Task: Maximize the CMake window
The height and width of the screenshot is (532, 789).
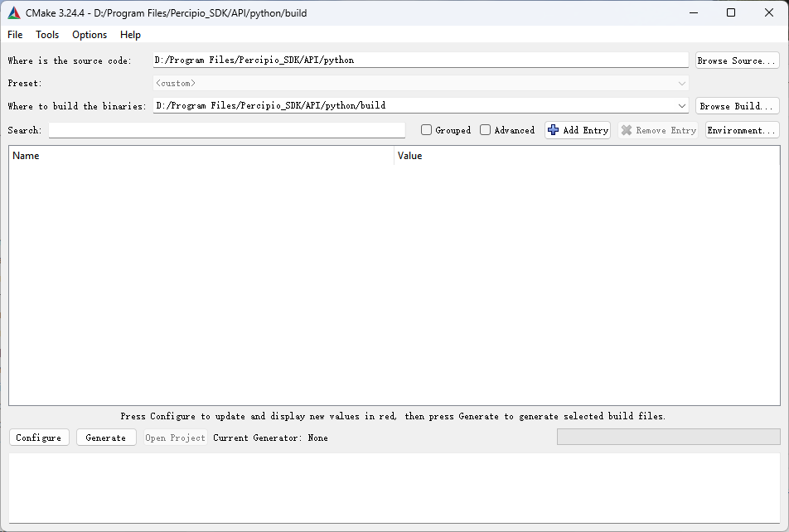Action: coord(731,12)
